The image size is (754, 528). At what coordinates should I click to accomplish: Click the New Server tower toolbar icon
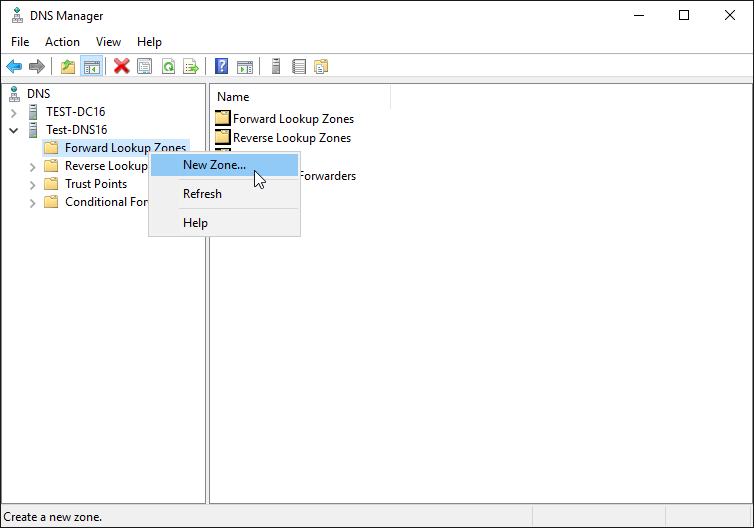[276, 66]
